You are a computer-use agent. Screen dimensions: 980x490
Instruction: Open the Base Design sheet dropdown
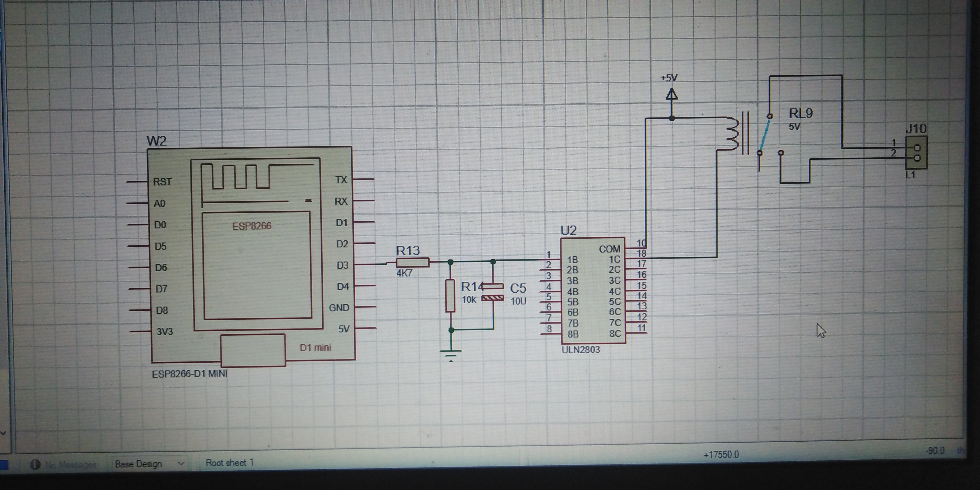[x=138, y=464]
